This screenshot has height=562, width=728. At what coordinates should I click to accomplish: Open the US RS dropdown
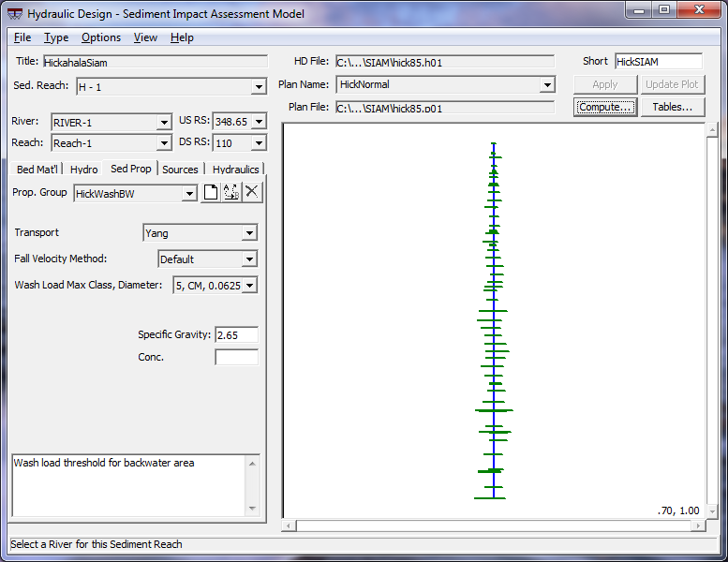(x=259, y=122)
